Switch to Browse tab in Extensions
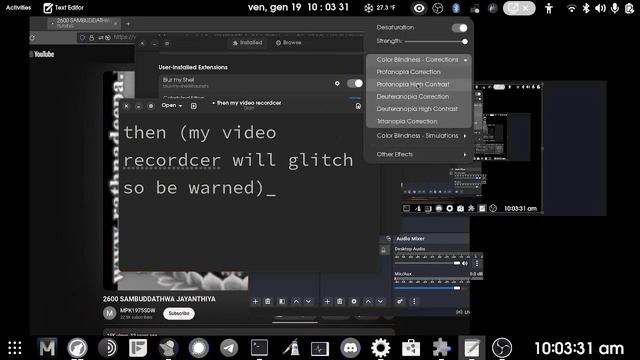The height and width of the screenshot is (360, 640). [x=289, y=42]
